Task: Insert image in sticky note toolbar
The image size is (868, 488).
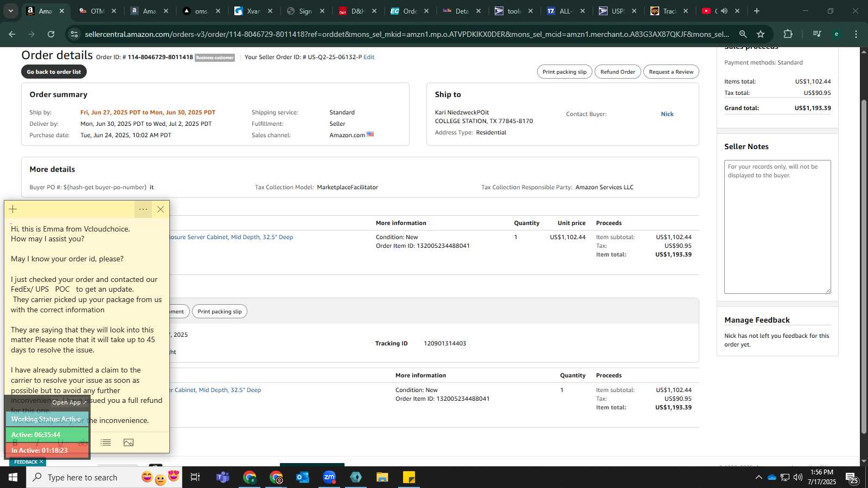Action: point(129,442)
